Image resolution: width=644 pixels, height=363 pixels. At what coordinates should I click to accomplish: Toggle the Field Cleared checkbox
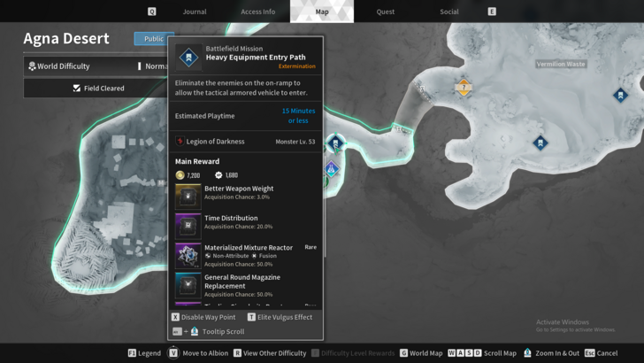tap(76, 88)
